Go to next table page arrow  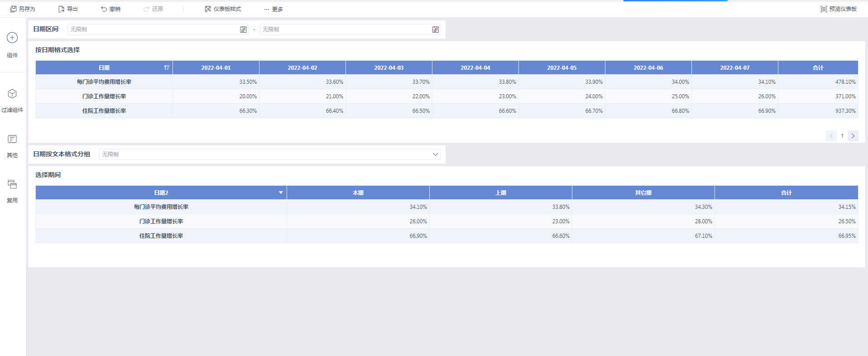(853, 136)
